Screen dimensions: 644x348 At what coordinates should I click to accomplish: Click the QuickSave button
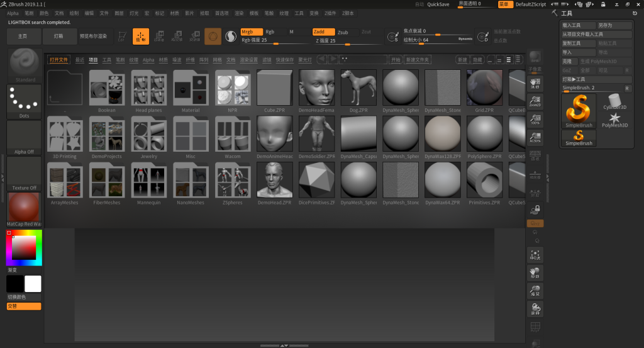click(438, 4)
